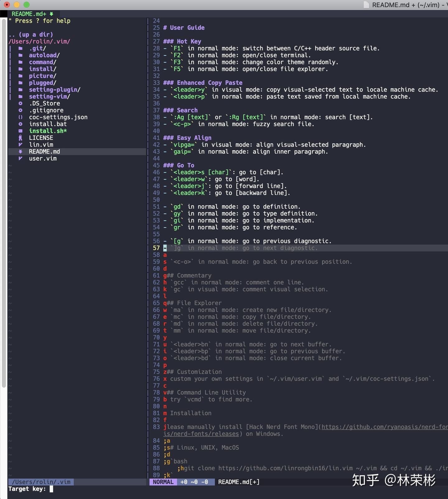Viewport: 448px width, 499px height.
Task: Click the JSON braces icon for coc-settings.json
Action: 21,117
